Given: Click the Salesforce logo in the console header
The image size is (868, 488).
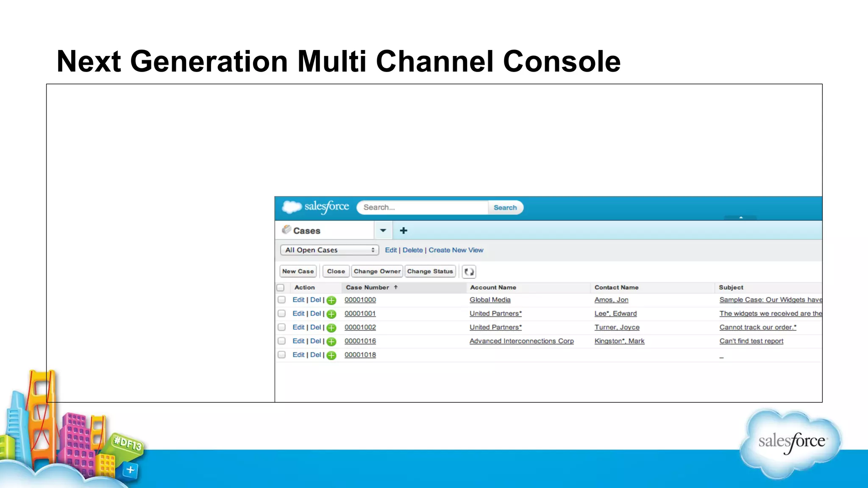Looking at the screenshot, I should coord(316,207).
